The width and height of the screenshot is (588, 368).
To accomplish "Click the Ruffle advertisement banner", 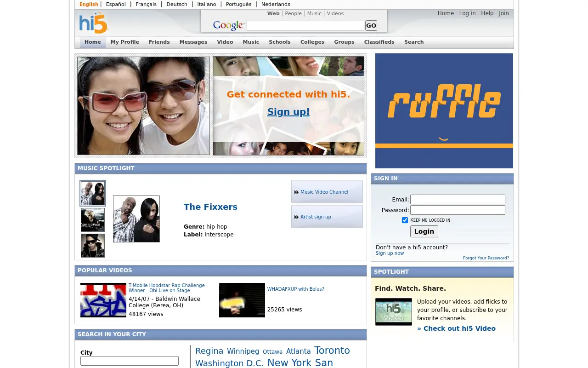I will [x=444, y=111].
